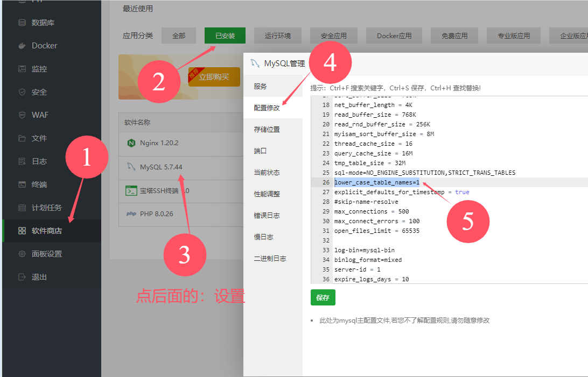Click the Nginx 1.20.2 software row
This screenshot has width=588, height=377.
point(181,144)
